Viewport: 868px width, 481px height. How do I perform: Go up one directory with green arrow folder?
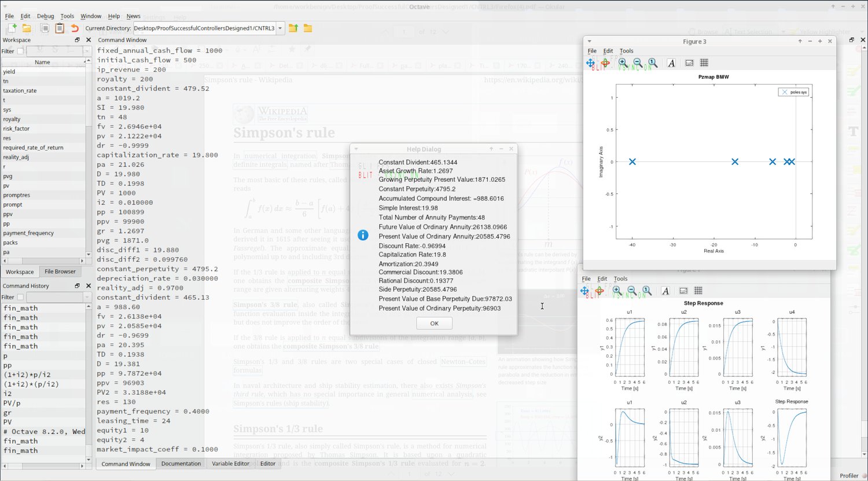[293, 28]
